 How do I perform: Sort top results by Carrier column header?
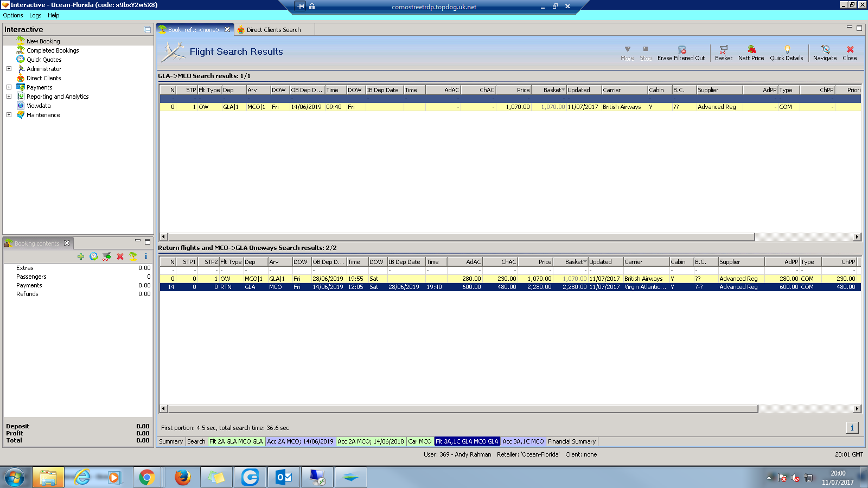point(624,90)
